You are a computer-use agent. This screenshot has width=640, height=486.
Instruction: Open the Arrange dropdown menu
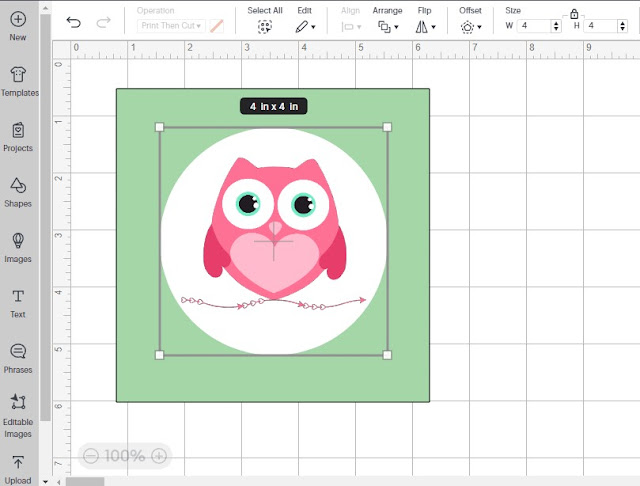coord(388,27)
